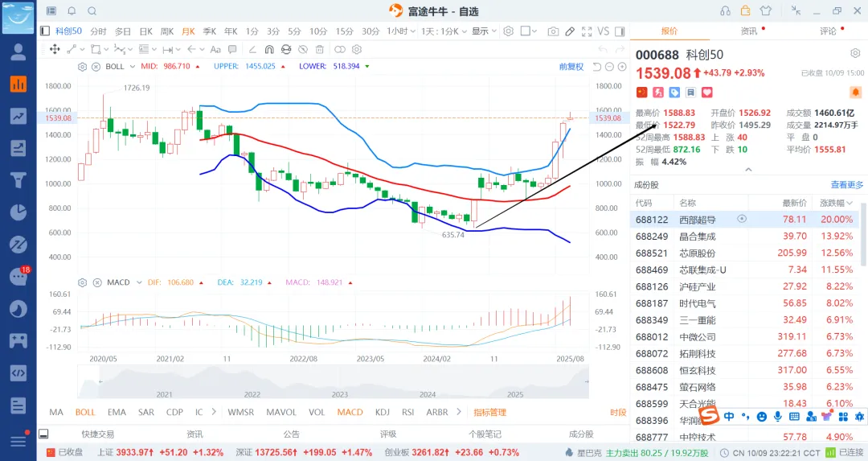Collapse the quote details with the chevron
Image resolution: width=868 pixels, height=461 pixels.
pyautogui.click(x=748, y=170)
